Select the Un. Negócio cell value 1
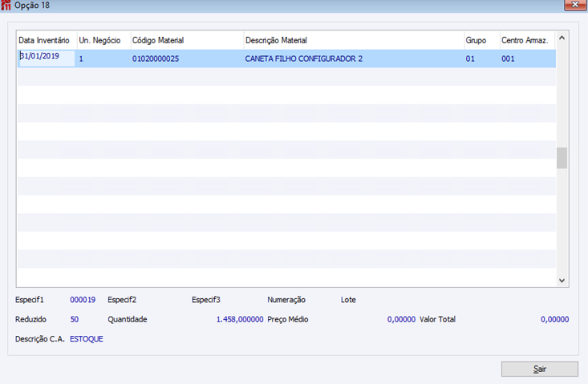The height and width of the screenshot is (384, 588). tap(81, 59)
